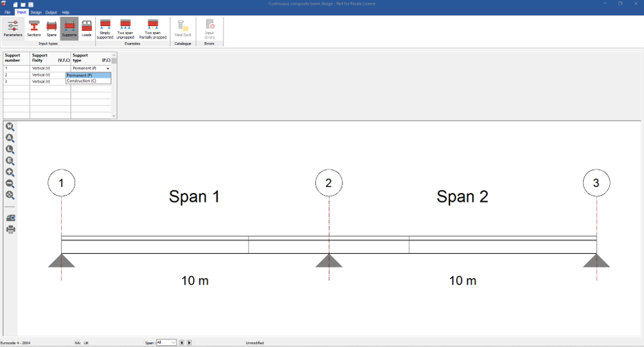Viewport: 644px width, 347px height.
Task: Select the Supports input type
Action: tap(69, 28)
